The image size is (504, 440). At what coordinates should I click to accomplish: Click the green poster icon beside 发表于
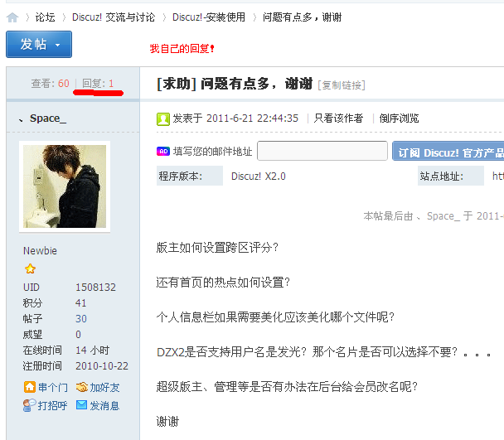coord(163,119)
